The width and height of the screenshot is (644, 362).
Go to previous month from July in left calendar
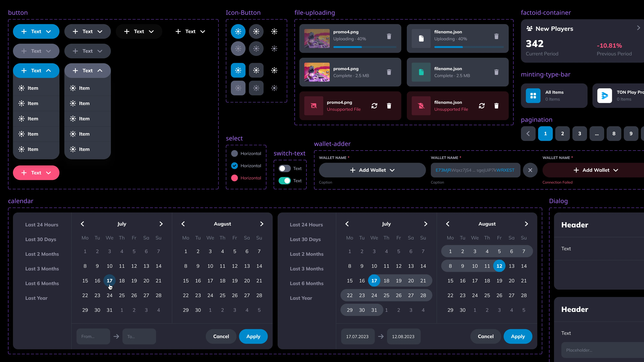pyautogui.click(x=83, y=224)
